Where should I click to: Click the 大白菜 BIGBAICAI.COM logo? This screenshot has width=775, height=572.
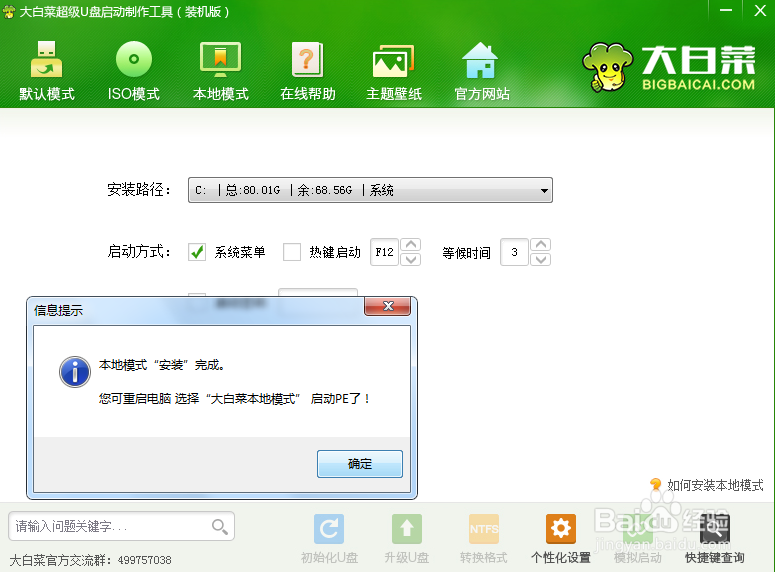point(669,67)
